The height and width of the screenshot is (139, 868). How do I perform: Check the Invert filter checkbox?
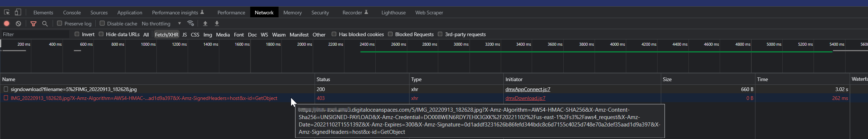click(77, 34)
